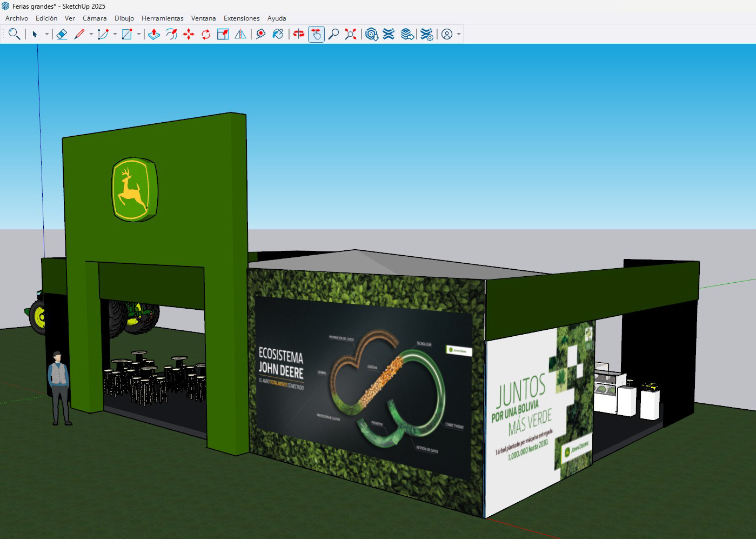Activate the Orbit camera tool
756x539 pixels.
[299, 34]
